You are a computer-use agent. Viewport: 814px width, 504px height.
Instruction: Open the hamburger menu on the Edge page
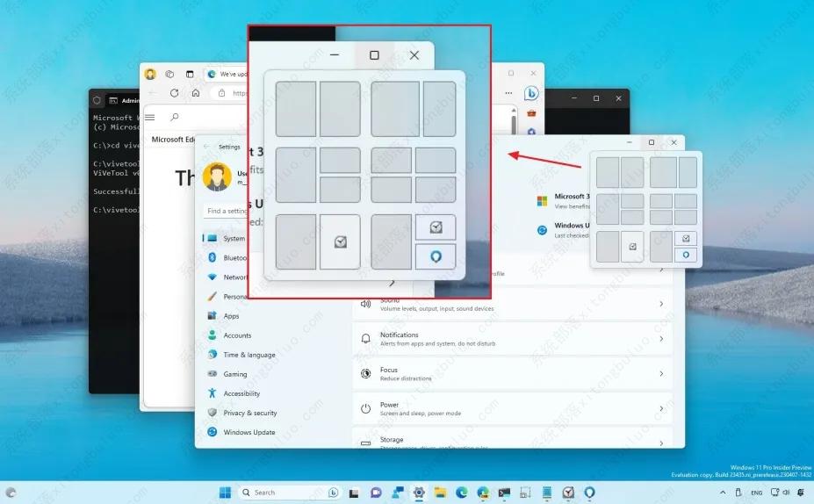click(150, 118)
